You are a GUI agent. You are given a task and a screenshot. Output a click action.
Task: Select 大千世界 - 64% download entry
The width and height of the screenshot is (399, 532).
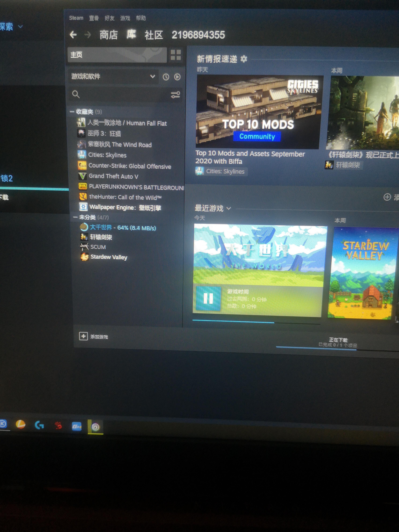pos(123,228)
